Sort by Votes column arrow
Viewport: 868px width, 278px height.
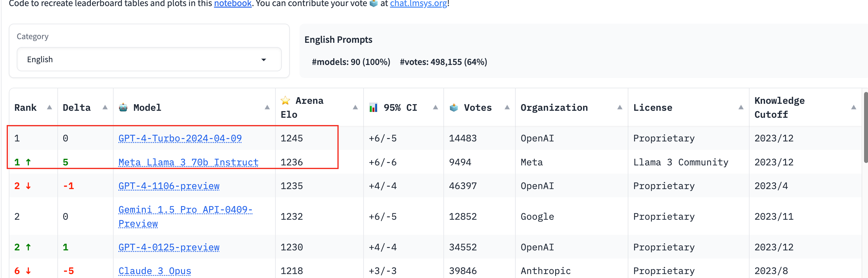pos(507,107)
